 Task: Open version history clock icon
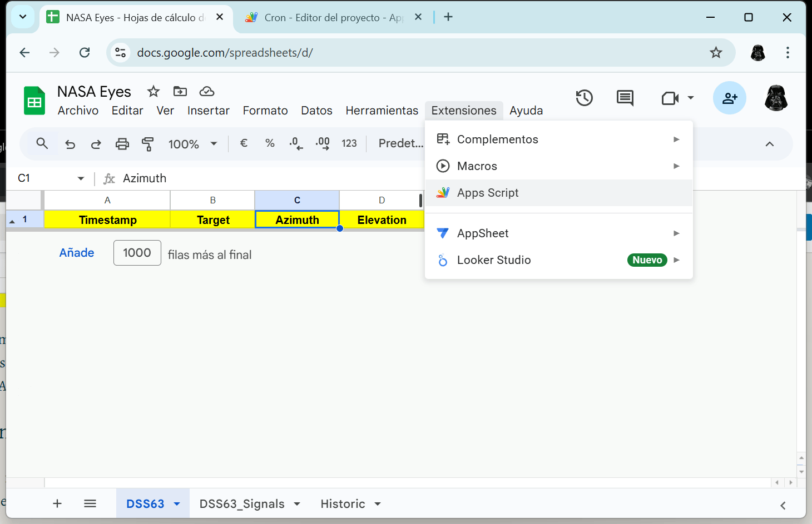tap(584, 98)
